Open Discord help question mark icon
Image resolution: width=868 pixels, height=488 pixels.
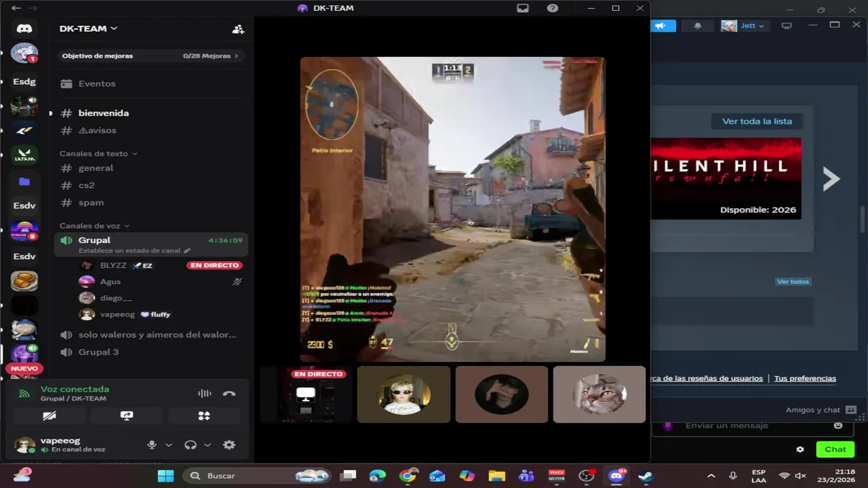553,8
